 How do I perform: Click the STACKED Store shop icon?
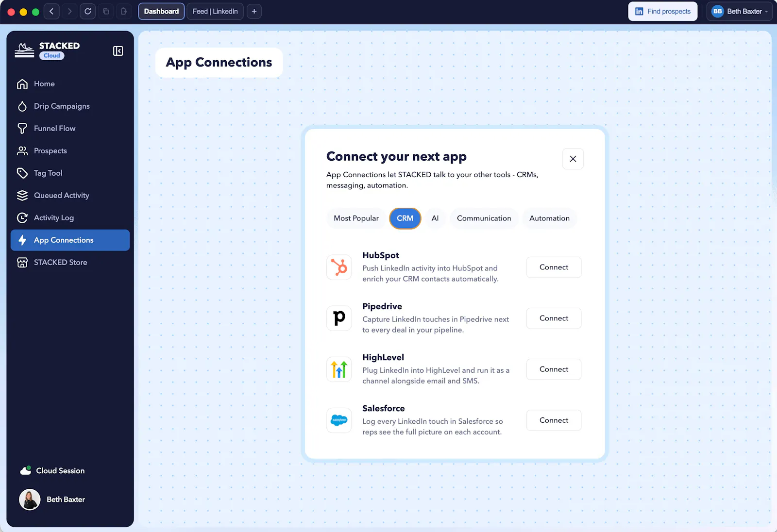click(x=22, y=263)
